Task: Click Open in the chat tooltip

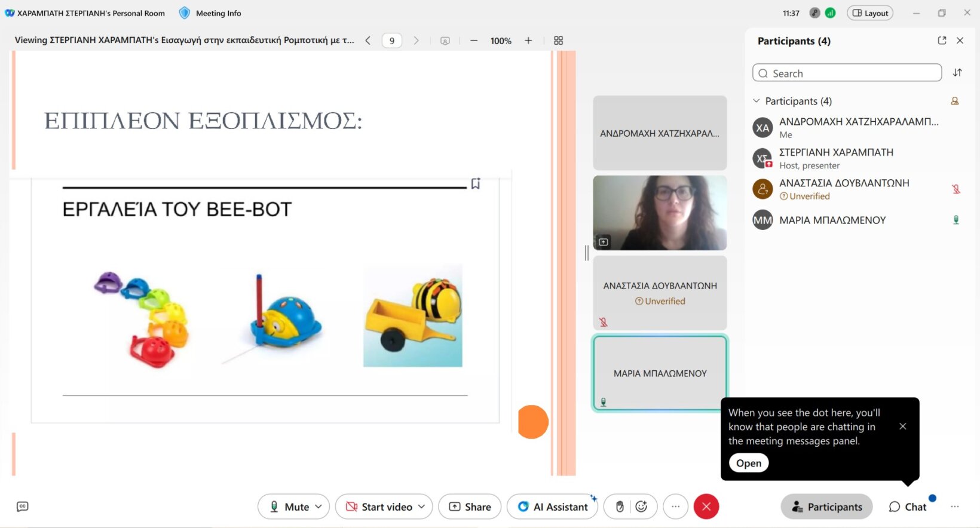Action: 748,463
